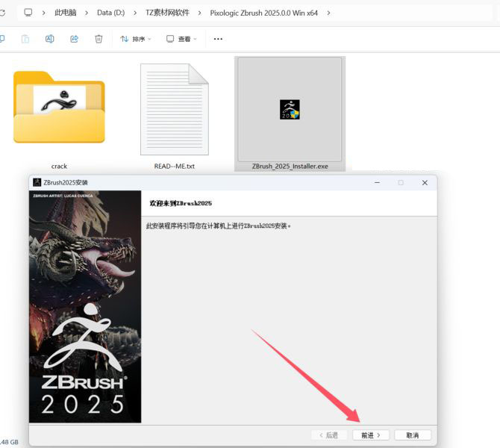Expand chevron after the monitor breadcrumb icon
500x448 pixels.
coord(43,13)
